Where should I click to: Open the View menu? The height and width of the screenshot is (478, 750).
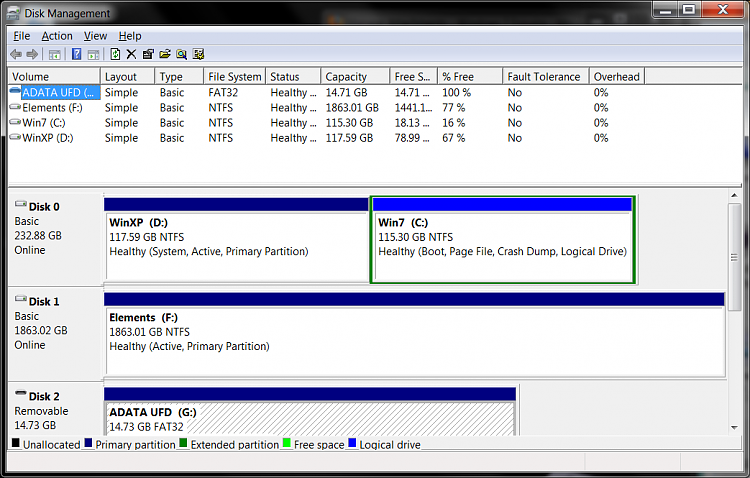(95, 36)
